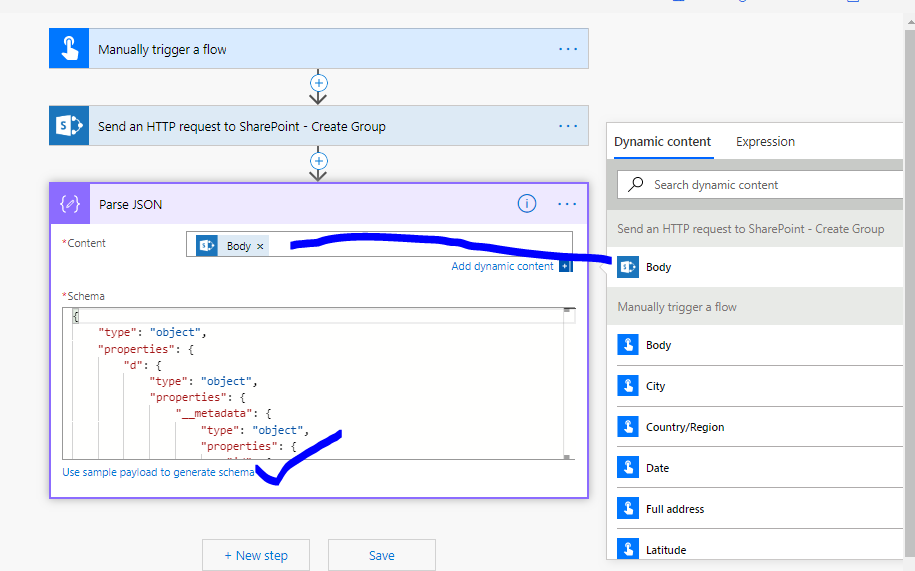This screenshot has height=571, width=915.
Task: Click the SharePoint icon on Create Group step
Action: pos(69,125)
